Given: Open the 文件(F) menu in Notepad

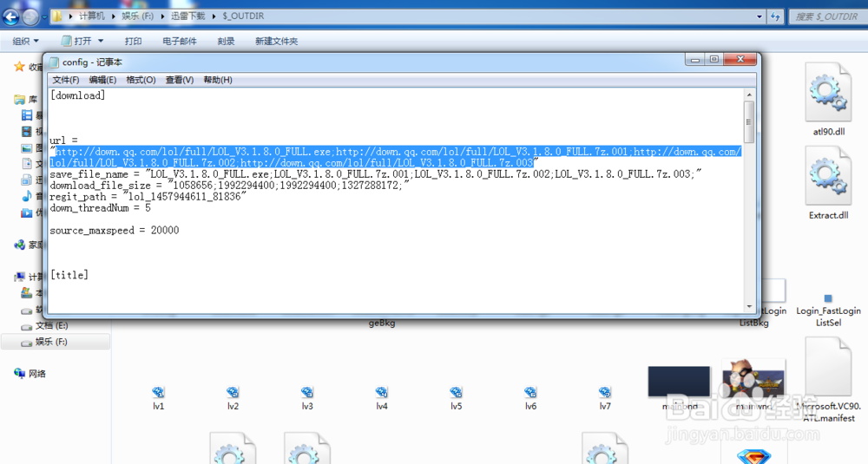Looking at the screenshot, I should pyautogui.click(x=65, y=80).
